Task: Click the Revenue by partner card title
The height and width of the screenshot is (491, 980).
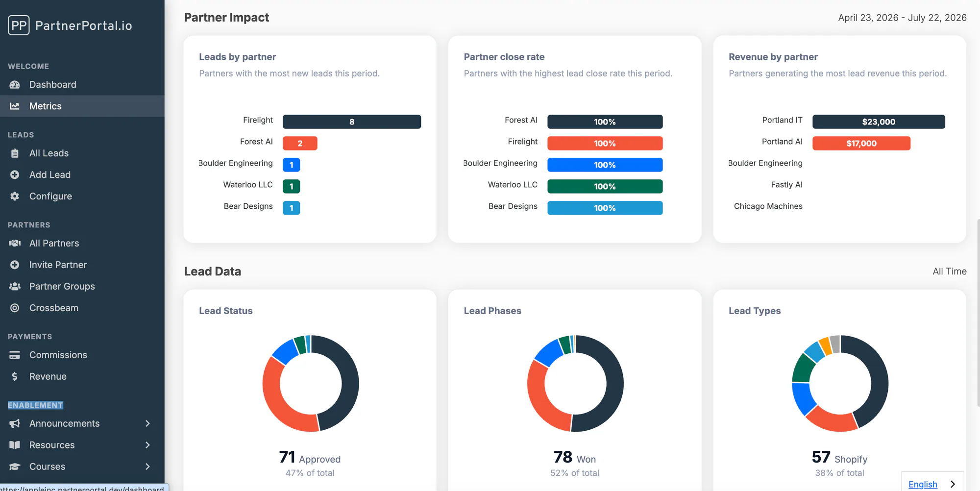Action: [x=773, y=57]
